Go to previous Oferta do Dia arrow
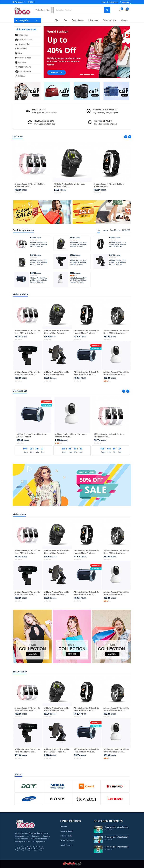Image resolution: width=144 pixels, height=868 pixels. coord(124,391)
